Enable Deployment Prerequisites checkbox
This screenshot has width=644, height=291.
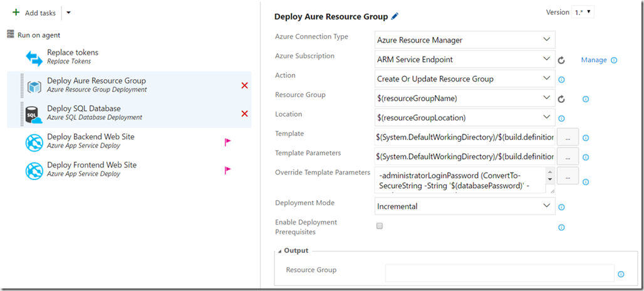pyautogui.click(x=380, y=226)
